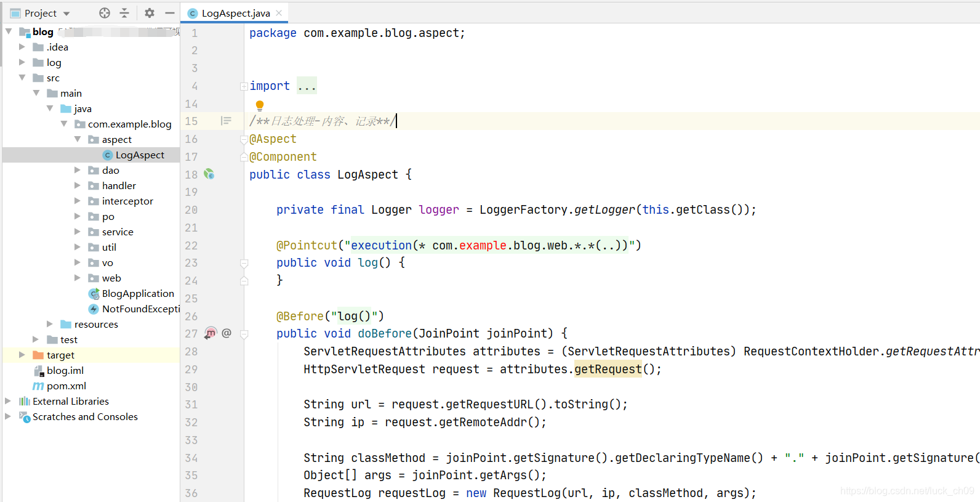The image size is (980, 502).
Task: Select the vo package in tree
Action: [x=108, y=263]
